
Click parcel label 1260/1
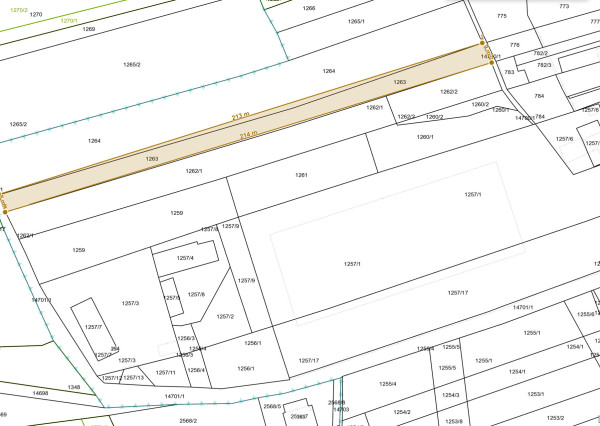pyautogui.click(x=425, y=136)
